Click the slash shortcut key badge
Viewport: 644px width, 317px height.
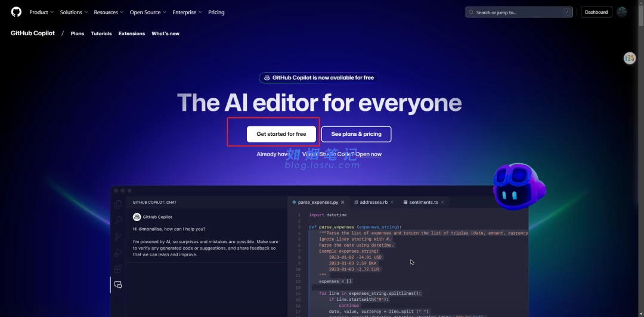click(x=567, y=13)
